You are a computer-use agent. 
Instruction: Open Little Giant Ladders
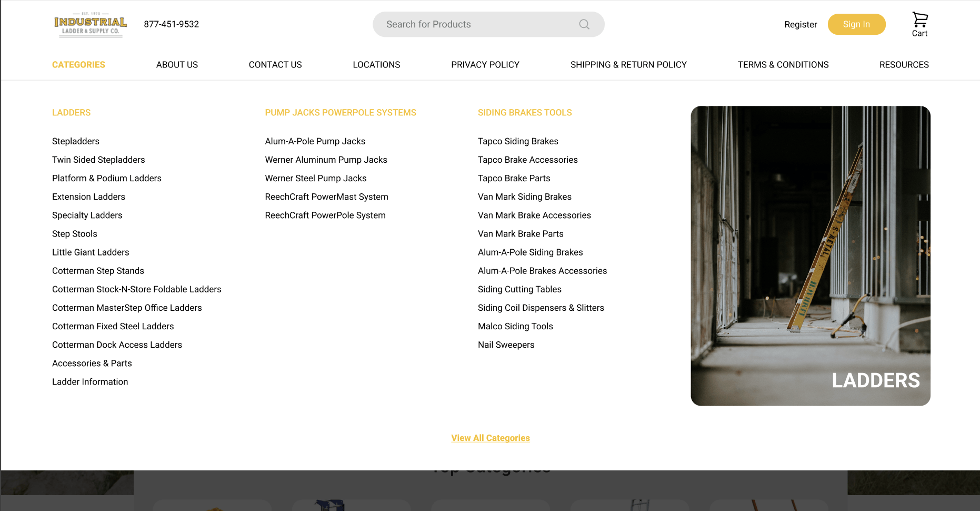click(x=91, y=252)
